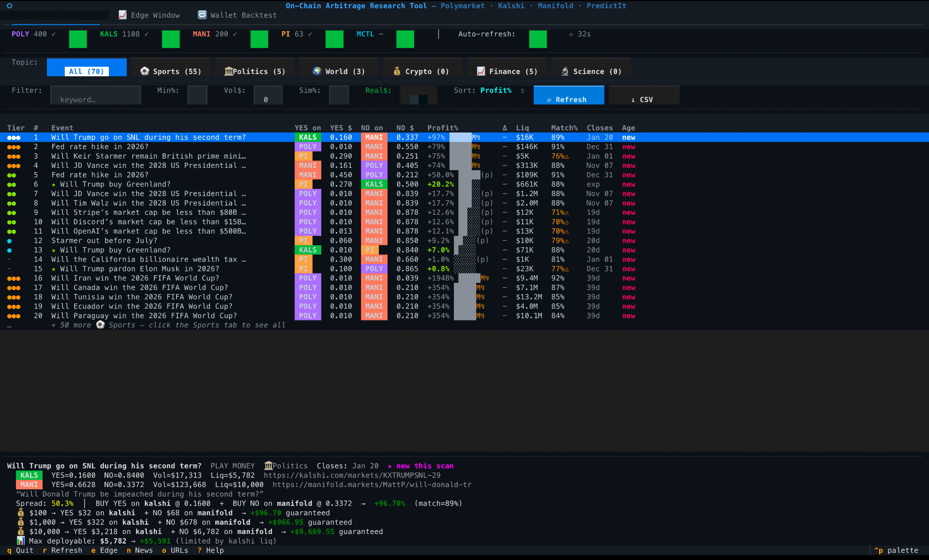Click the red MANI badge in detail panel
Viewport: 929px width, 560px height.
29,485
